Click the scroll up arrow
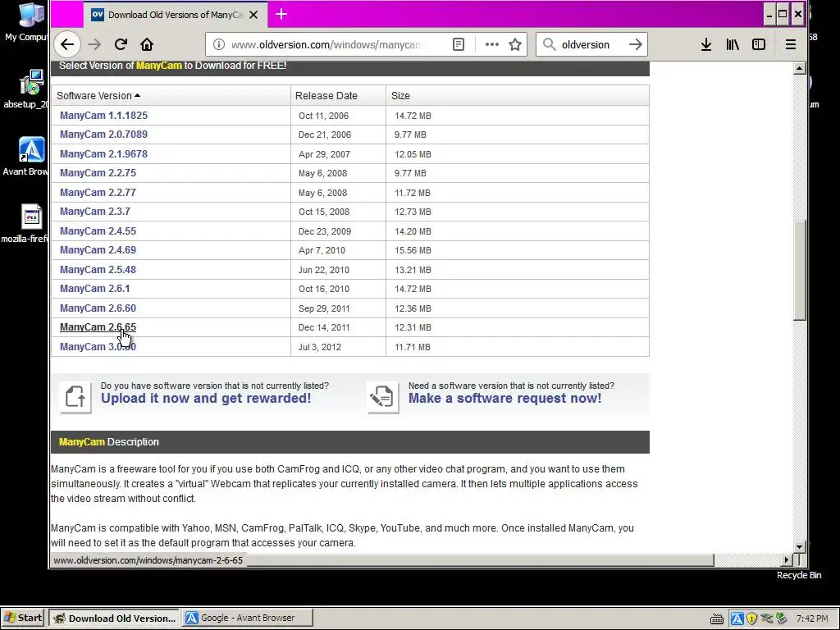The width and height of the screenshot is (840, 630). tap(799, 68)
